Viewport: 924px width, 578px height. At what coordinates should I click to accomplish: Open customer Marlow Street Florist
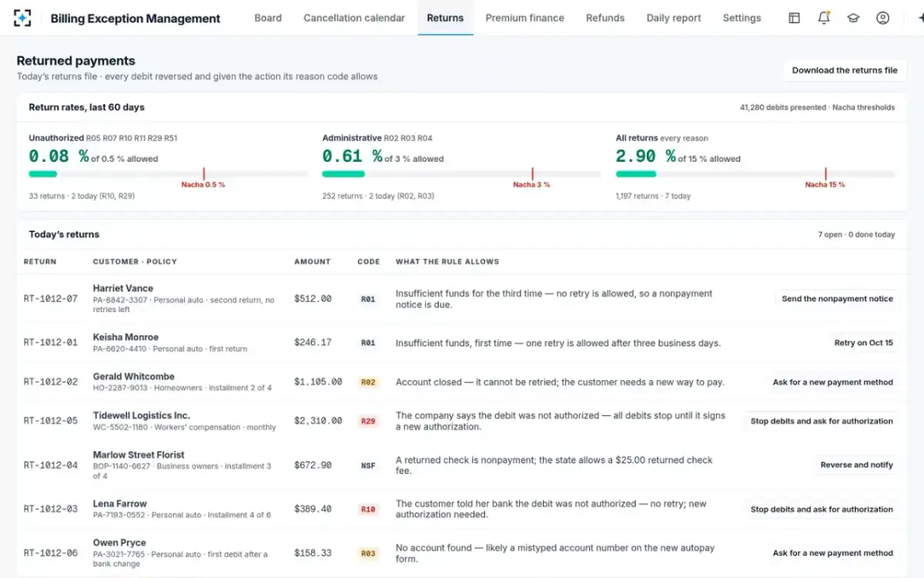point(139,455)
